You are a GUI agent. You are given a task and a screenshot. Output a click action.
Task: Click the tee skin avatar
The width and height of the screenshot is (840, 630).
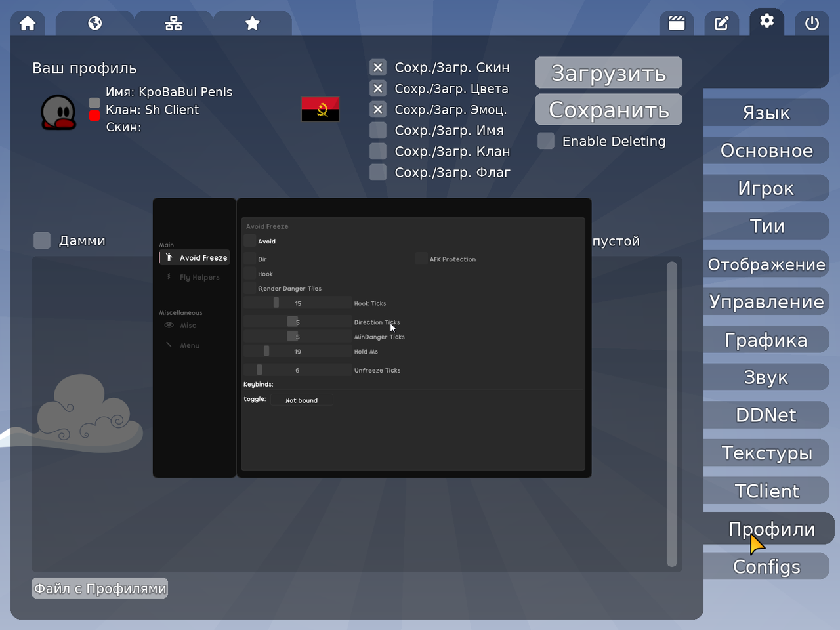(58, 112)
